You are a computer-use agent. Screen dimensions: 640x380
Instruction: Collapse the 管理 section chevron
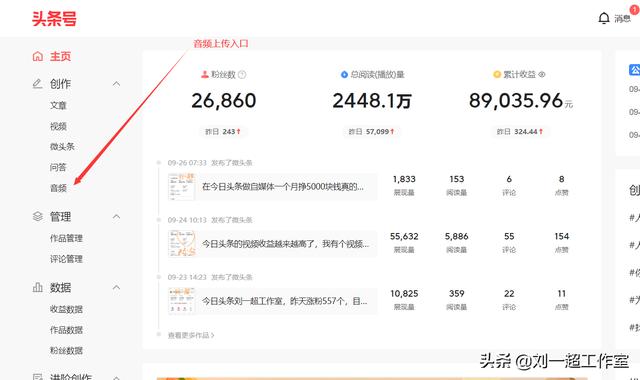(116, 216)
